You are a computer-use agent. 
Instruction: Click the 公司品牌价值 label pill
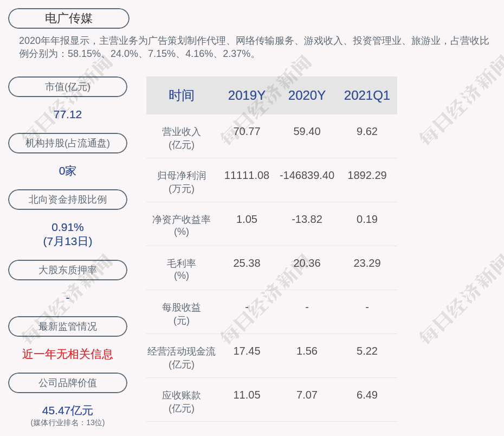click(x=68, y=383)
